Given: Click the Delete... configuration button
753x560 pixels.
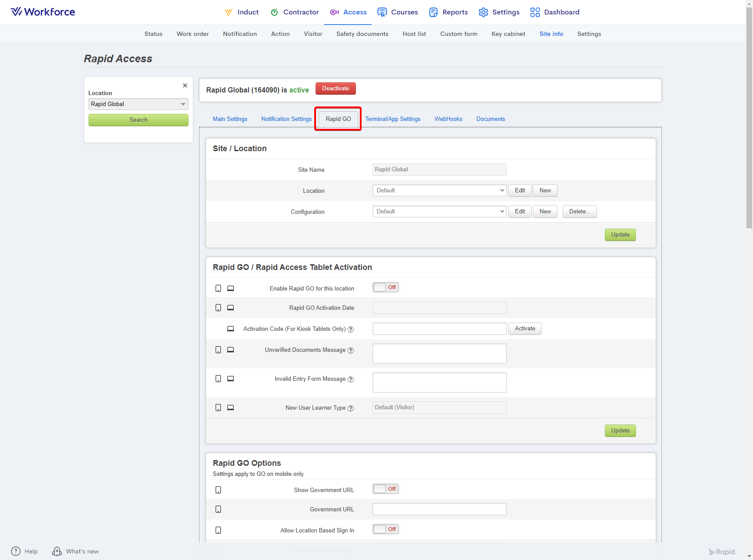Looking at the screenshot, I should coord(579,212).
